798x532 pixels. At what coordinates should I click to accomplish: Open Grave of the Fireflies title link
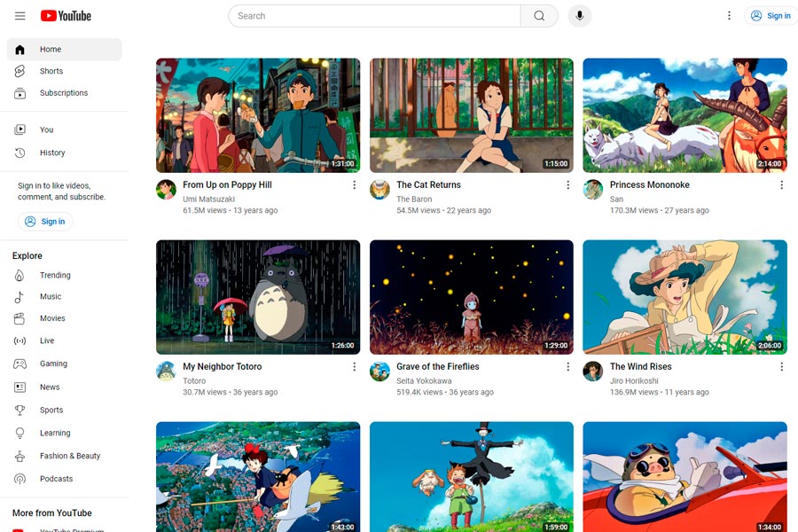(438, 366)
